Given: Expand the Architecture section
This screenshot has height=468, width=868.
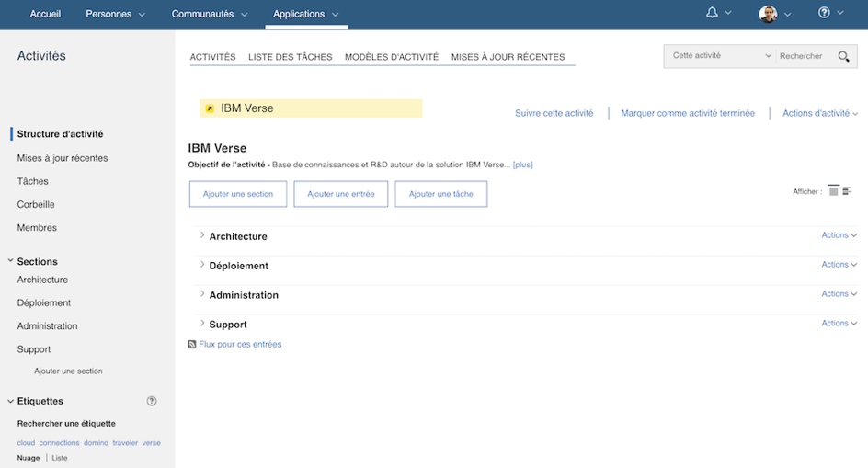Looking at the screenshot, I should (x=202, y=236).
